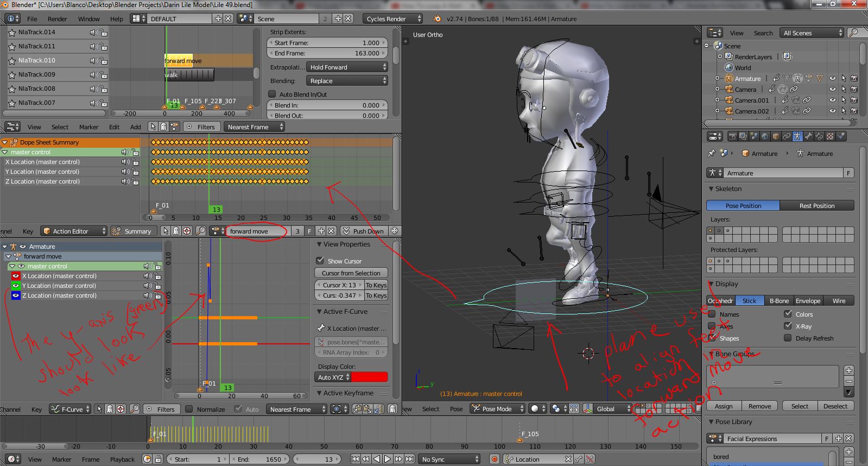This screenshot has width=868, height=466.
Task: Hide X Location channel with its eye icon
Action: (16, 276)
